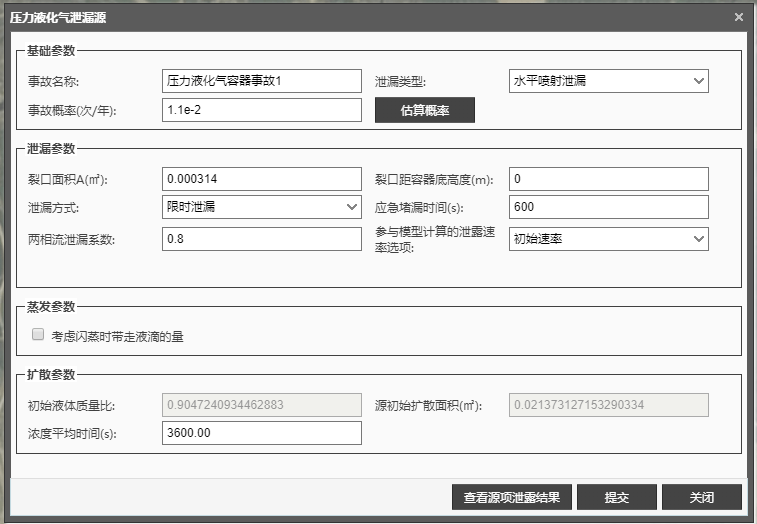757x524 pixels.
Task: Close the 压力液化气泄漏源 dialog with X
Action: pos(739,18)
